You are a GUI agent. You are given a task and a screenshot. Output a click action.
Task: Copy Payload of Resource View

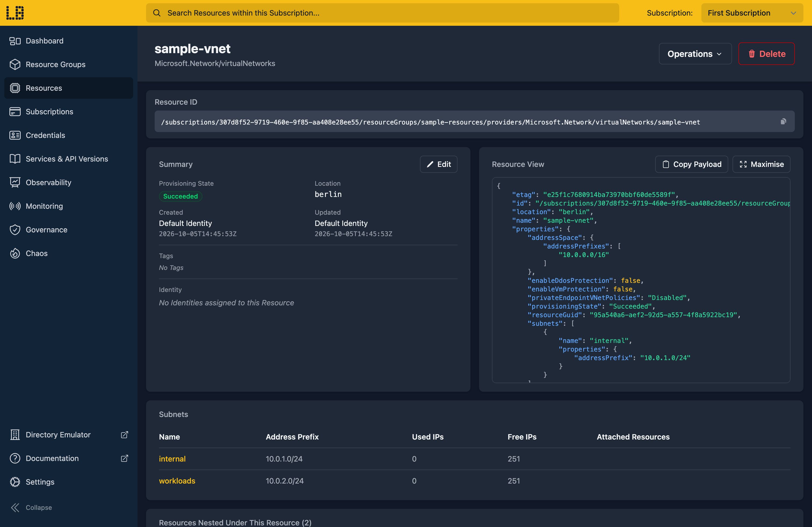691,164
